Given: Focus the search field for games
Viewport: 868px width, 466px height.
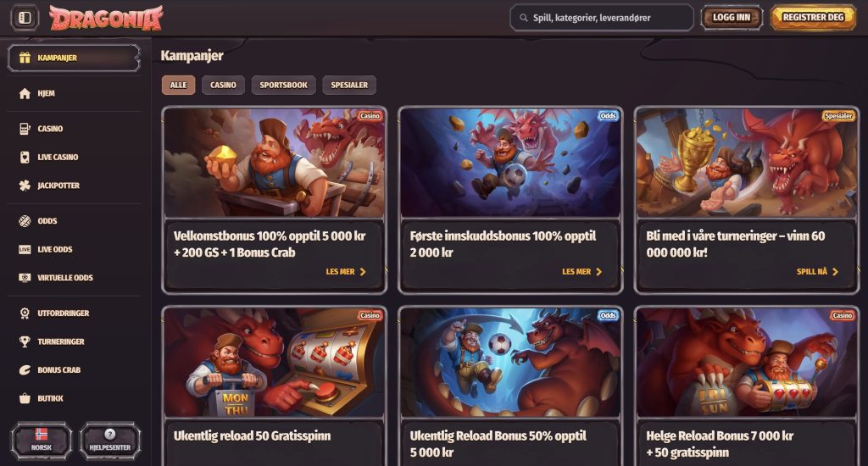Looking at the screenshot, I should pos(602,18).
